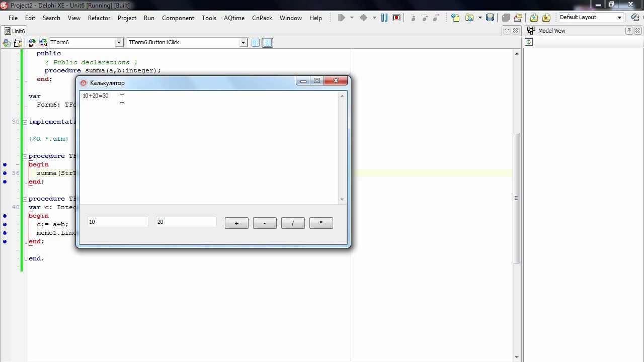This screenshot has height=362, width=644.
Task: Click the '/' button in Калькулятор
Action: [x=293, y=223]
